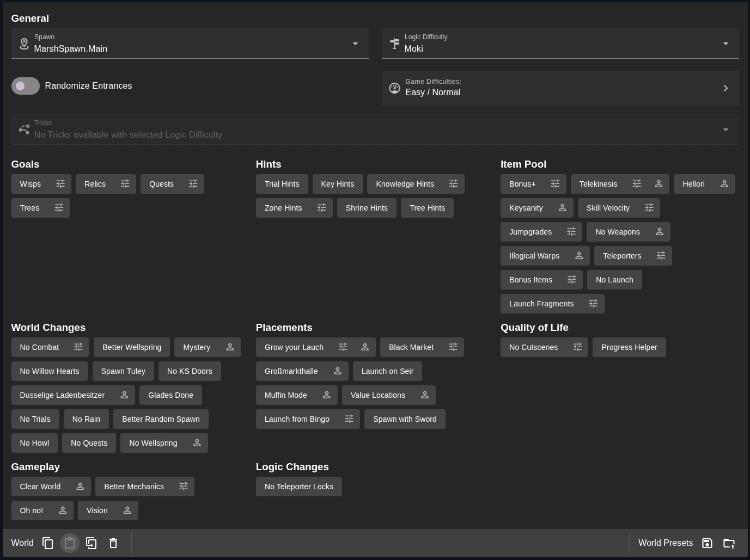Open sliders icon on Teleporters chip
Image resolution: width=750 pixels, height=560 pixels.
(661, 256)
